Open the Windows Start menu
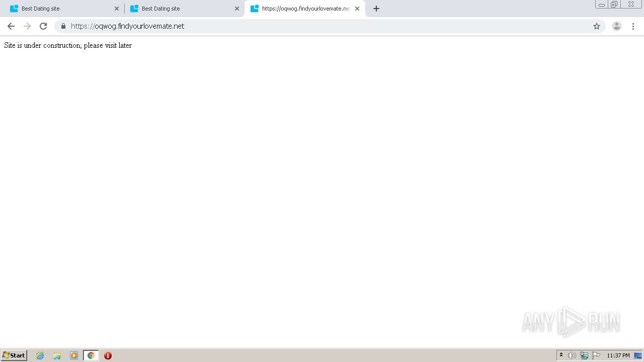 coord(14,355)
